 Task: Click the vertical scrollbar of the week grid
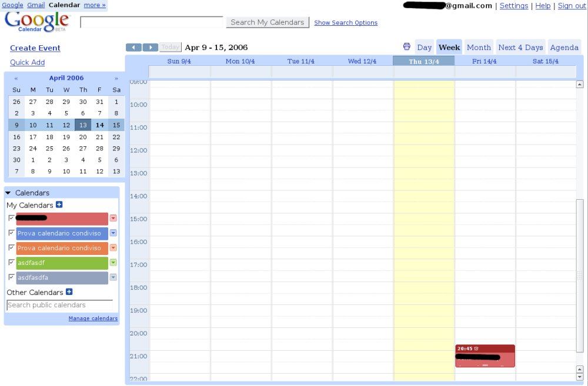point(580,235)
